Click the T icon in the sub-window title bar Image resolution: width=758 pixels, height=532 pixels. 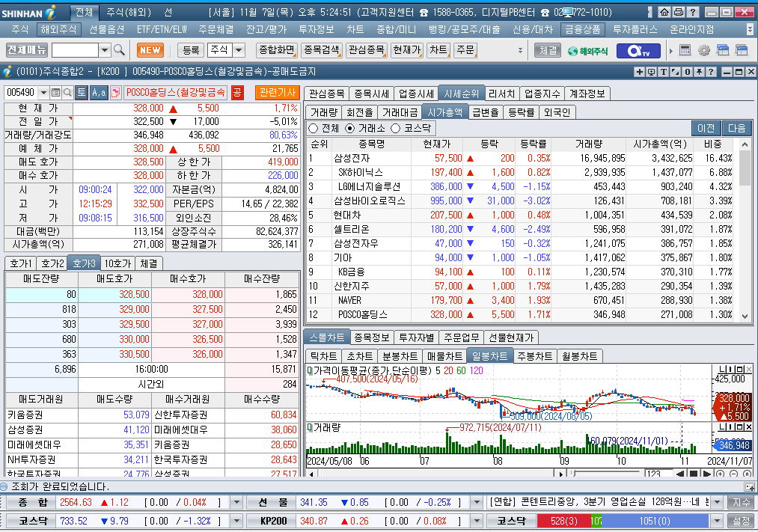[663, 72]
